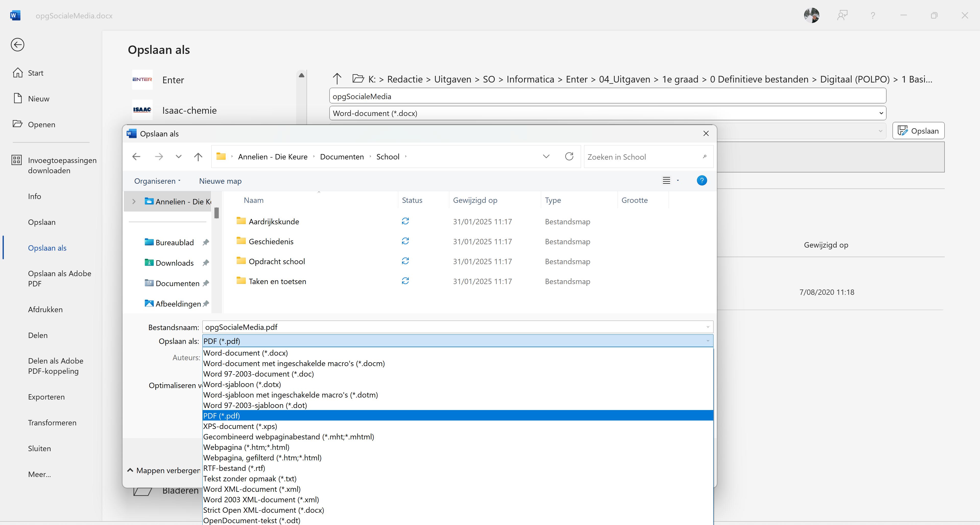Click the Enter logo location icon
980x525 pixels.
point(142,79)
